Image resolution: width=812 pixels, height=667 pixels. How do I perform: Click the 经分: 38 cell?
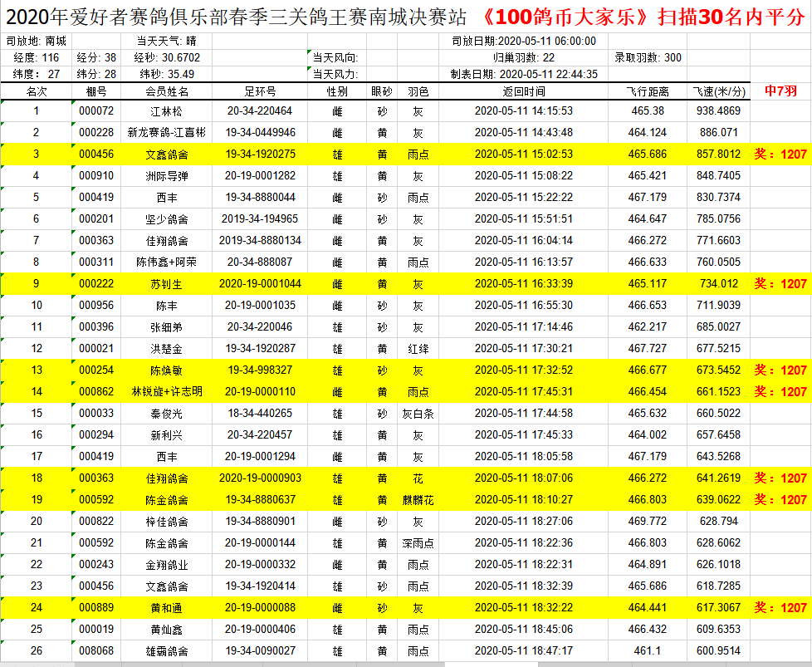(96, 57)
